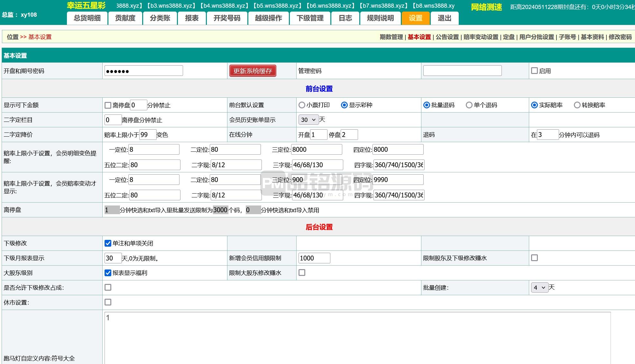
Task: Click 网络测速 link in header
Action: [486, 7]
